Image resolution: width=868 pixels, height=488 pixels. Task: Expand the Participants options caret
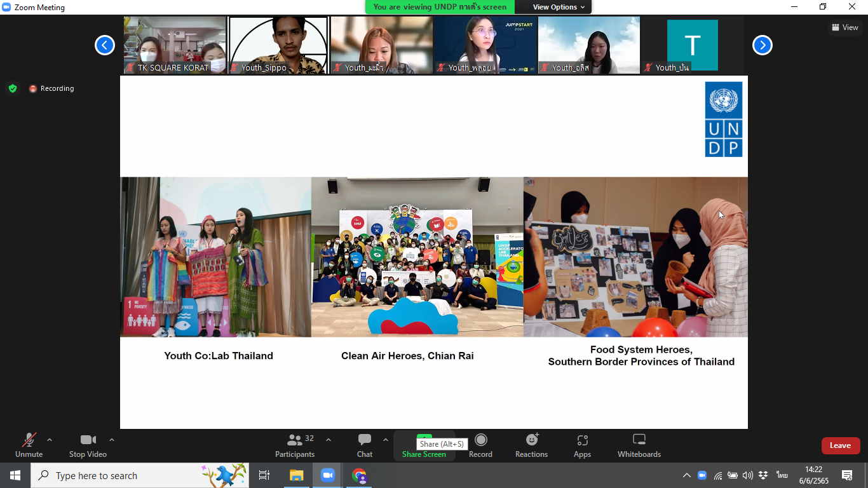click(329, 440)
